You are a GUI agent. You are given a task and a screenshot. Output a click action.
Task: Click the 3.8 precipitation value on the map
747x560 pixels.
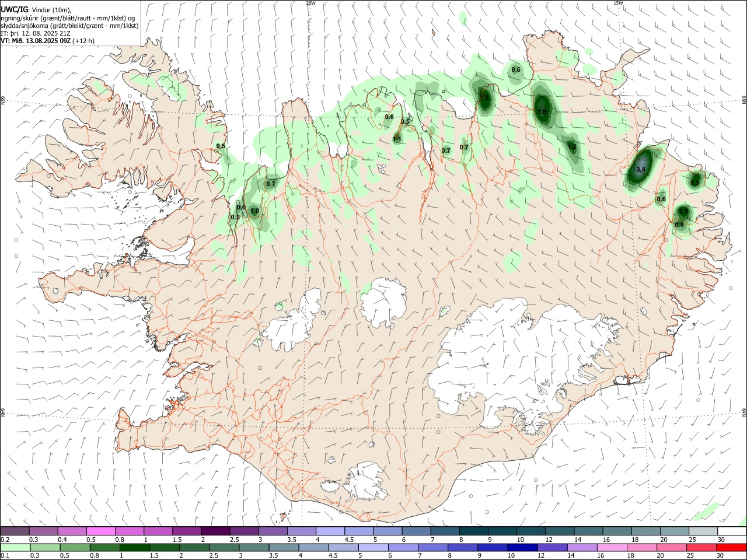tap(641, 169)
